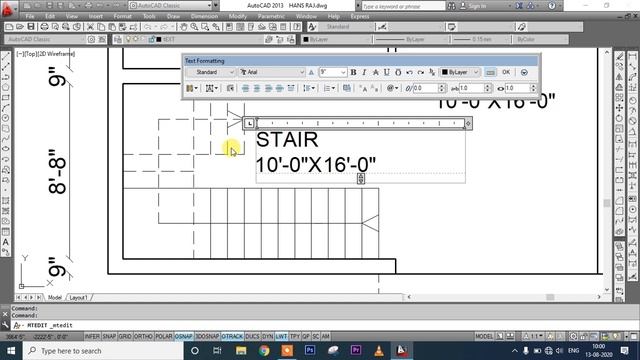Align text Right in Text Formatting

point(268,88)
